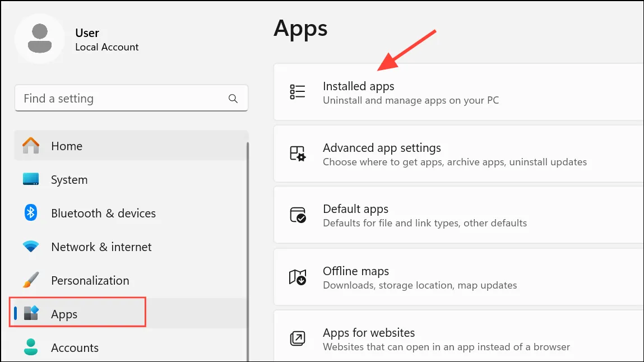The image size is (644, 362).
Task: Click the Offline maps download icon
Action: [298, 277]
